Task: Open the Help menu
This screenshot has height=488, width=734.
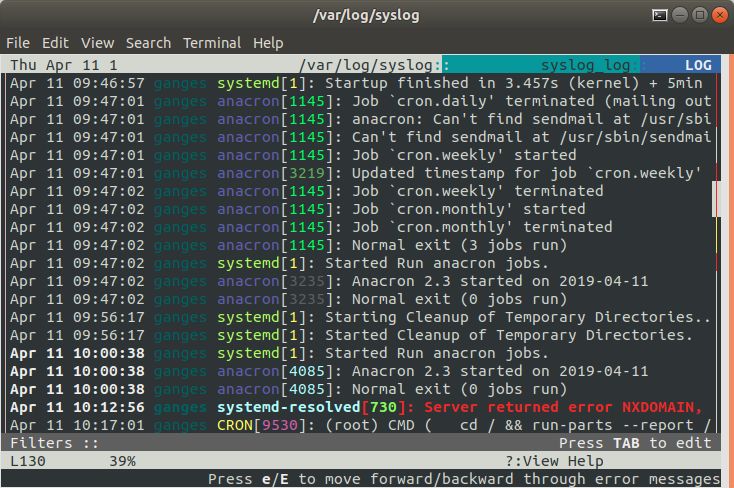Action: click(268, 43)
